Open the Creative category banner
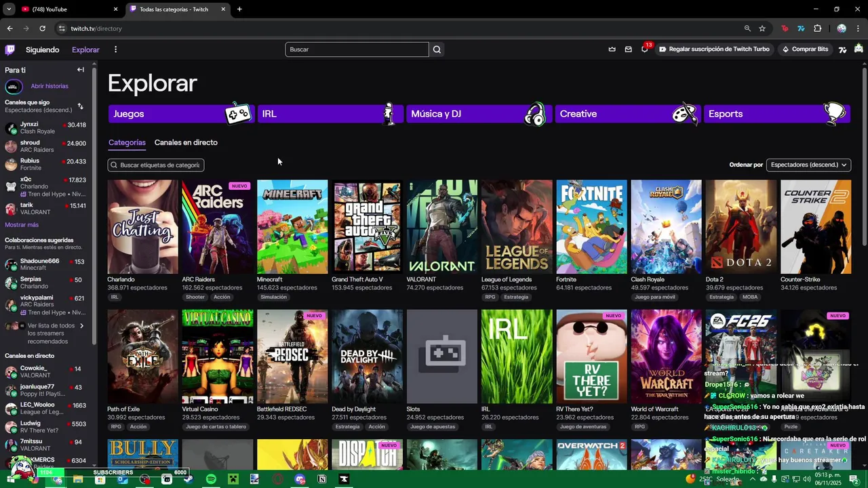This screenshot has height=488, width=868. click(x=628, y=114)
